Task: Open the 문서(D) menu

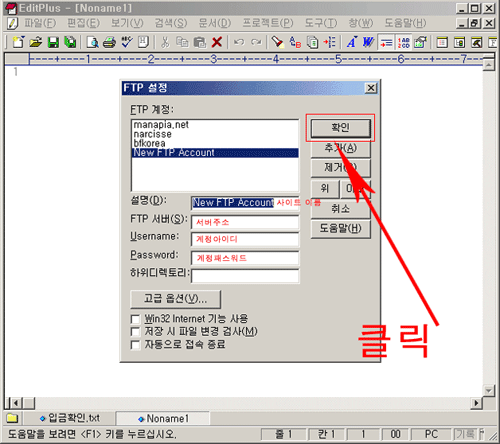Action: click(x=214, y=23)
